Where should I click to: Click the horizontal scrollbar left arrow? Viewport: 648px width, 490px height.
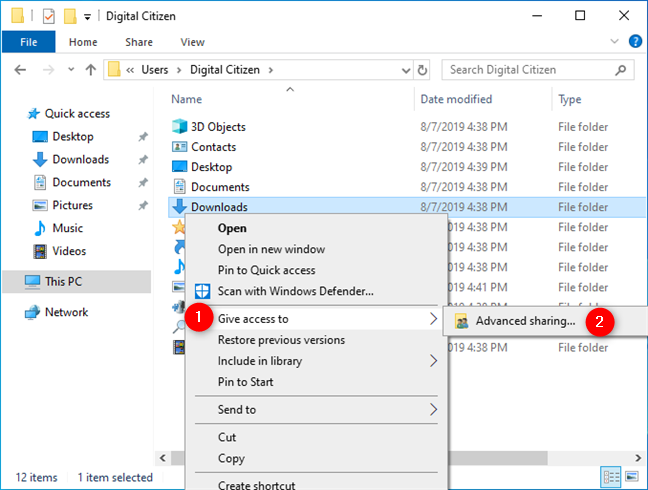[x=162, y=458]
